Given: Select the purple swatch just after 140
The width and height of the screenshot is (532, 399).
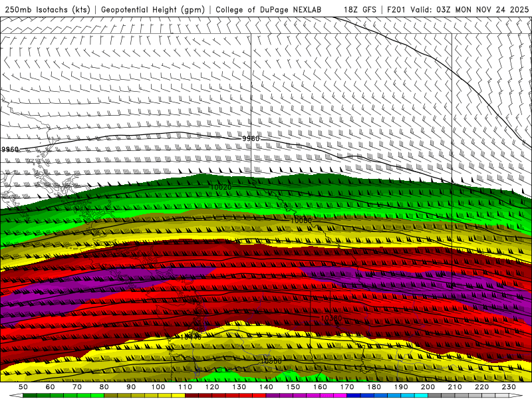Looking at the screenshot, I should [x=273, y=396].
